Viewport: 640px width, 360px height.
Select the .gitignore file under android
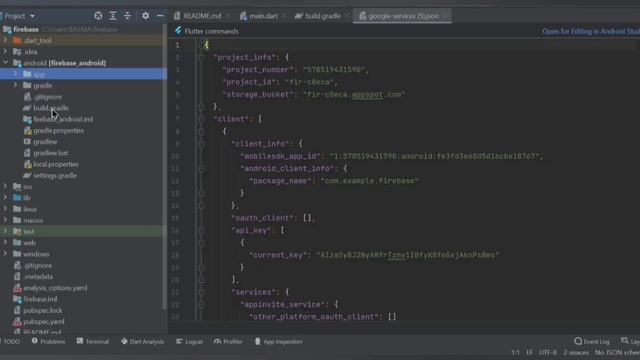(48, 97)
